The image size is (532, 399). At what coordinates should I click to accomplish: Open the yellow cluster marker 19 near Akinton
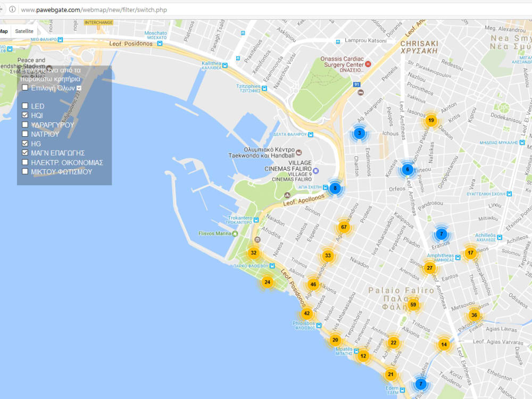(x=431, y=120)
